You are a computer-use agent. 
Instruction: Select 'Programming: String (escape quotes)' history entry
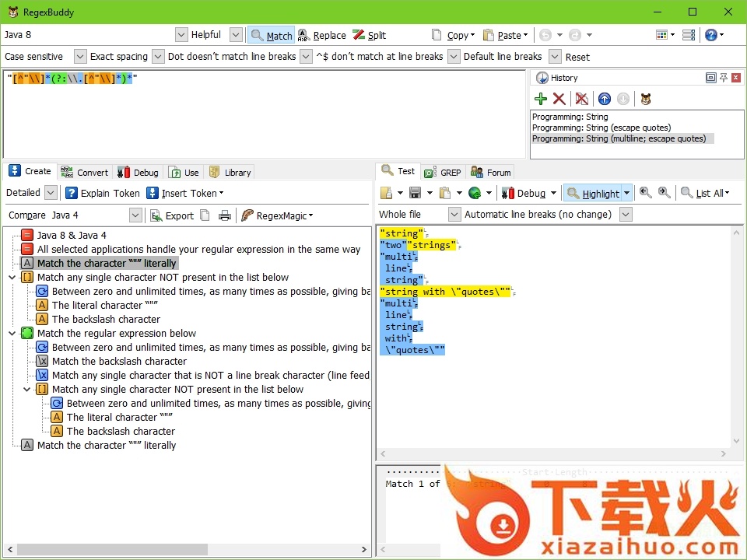pyautogui.click(x=601, y=128)
